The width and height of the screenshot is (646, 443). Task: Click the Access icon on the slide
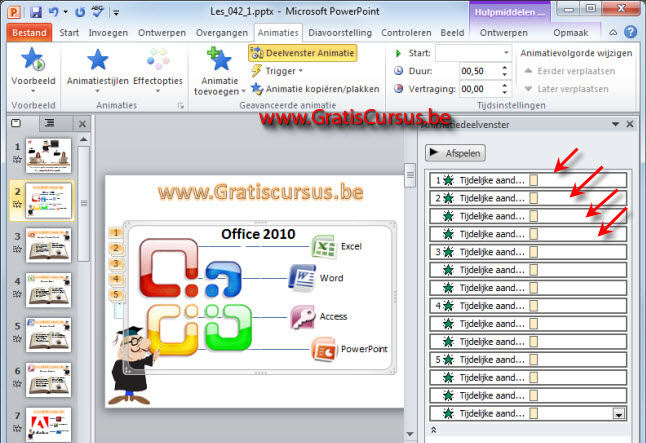(303, 316)
